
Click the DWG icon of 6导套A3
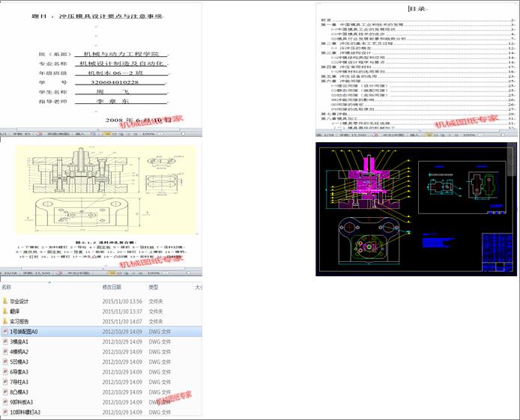pos(5,371)
